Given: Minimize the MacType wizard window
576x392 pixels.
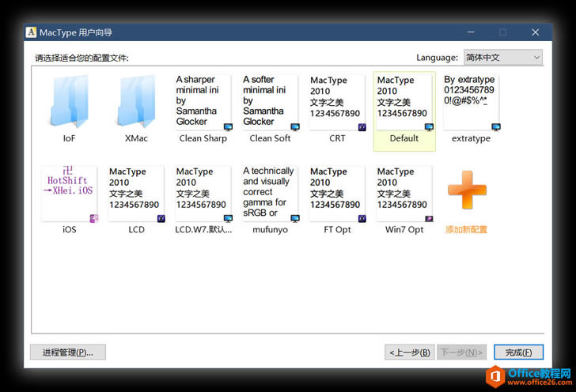Looking at the screenshot, I should pos(471,32).
